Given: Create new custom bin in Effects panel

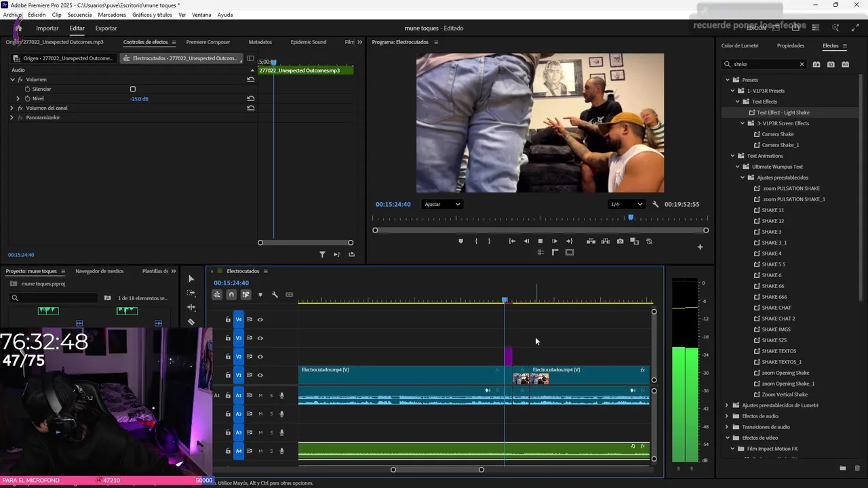Looking at the screenshot, I should [x=843, y=468].
